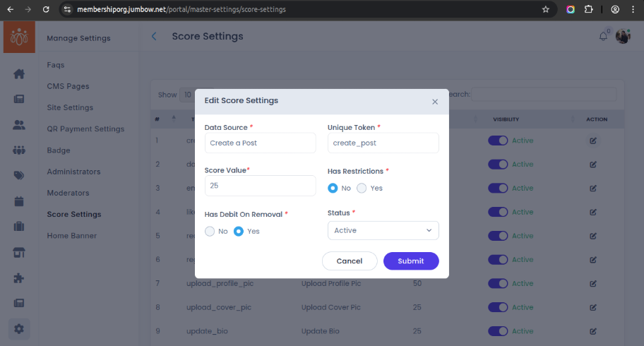Open the Show entries count dropdown
The image size is (644, 346).
tap(186, 95)
